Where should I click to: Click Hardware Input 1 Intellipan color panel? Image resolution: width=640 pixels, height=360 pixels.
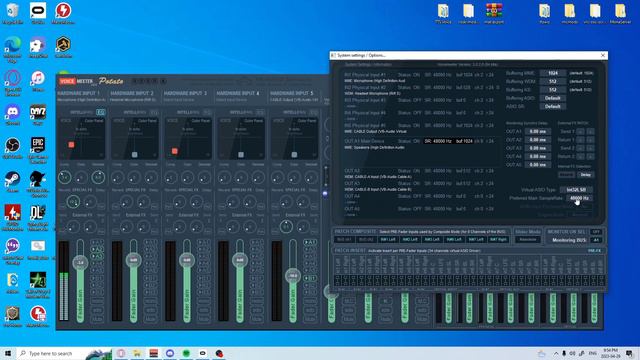pyautogui.click(x=82, y=138)
